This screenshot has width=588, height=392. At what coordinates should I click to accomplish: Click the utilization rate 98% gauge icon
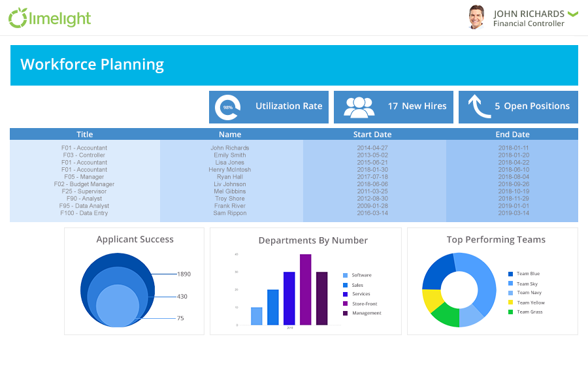(227, 106)
